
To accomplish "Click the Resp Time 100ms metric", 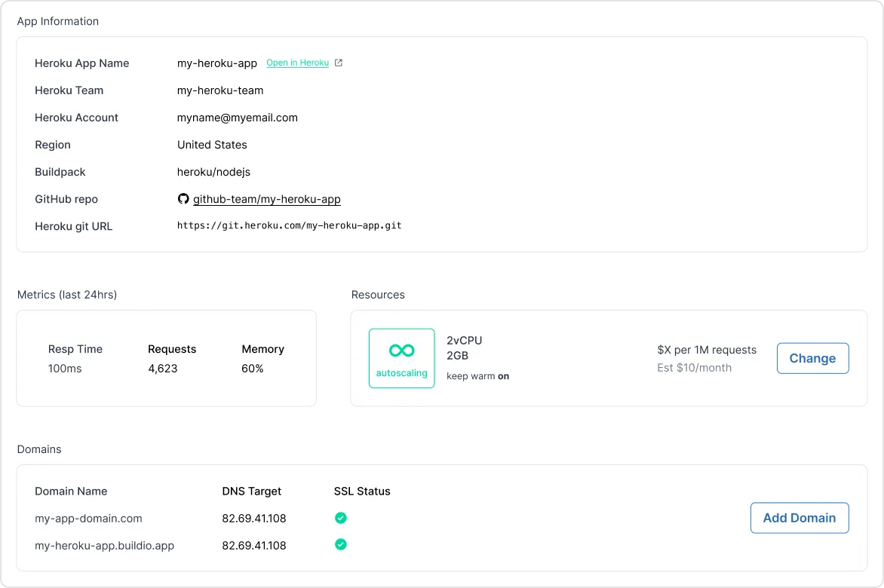I will [x=75, y=359].
